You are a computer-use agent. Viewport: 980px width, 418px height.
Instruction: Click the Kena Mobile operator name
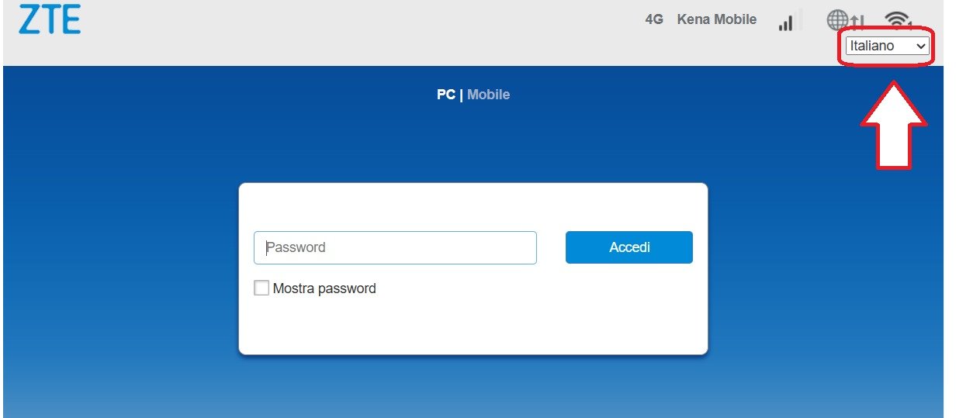tap(716, 20)
